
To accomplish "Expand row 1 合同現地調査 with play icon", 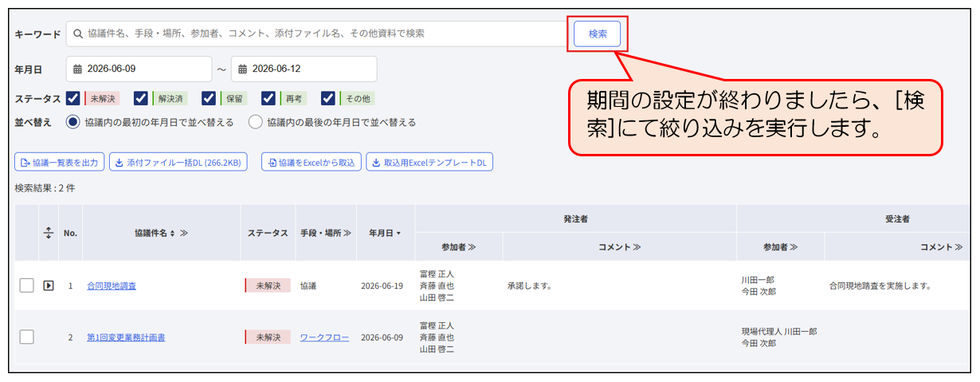I will pyautogui.click(x=48, y=286).
